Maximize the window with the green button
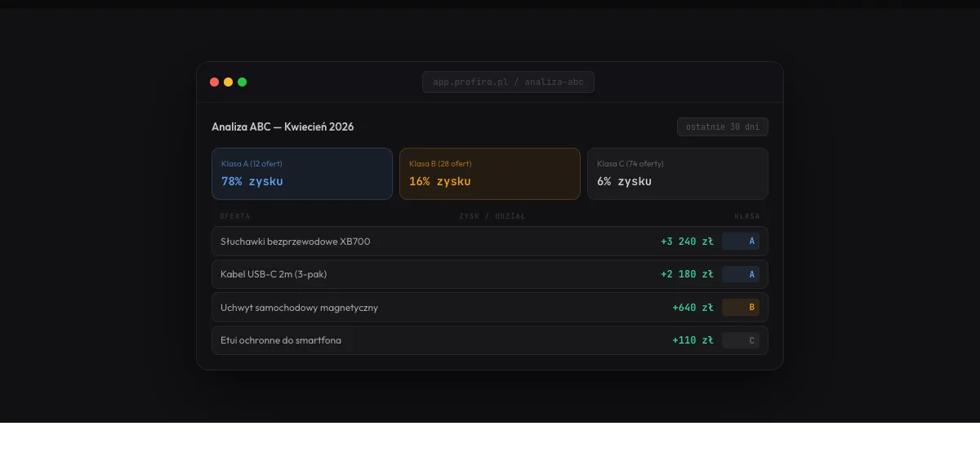Screen dimensions: 980x457 243,82
